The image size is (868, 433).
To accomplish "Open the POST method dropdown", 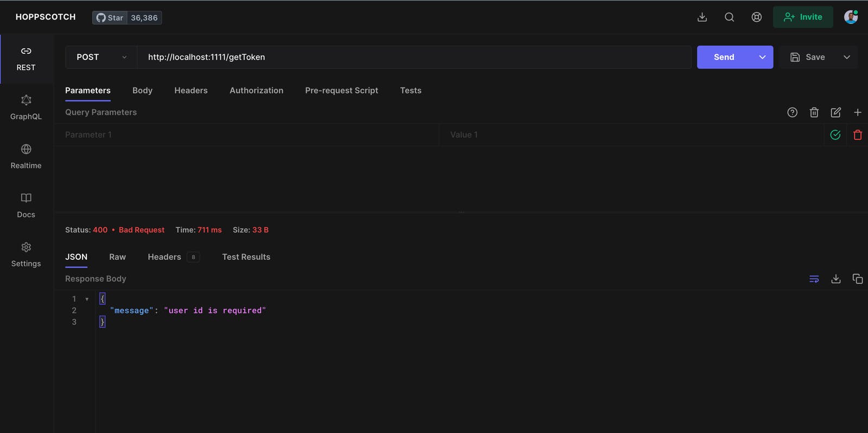I will [101, 57].
